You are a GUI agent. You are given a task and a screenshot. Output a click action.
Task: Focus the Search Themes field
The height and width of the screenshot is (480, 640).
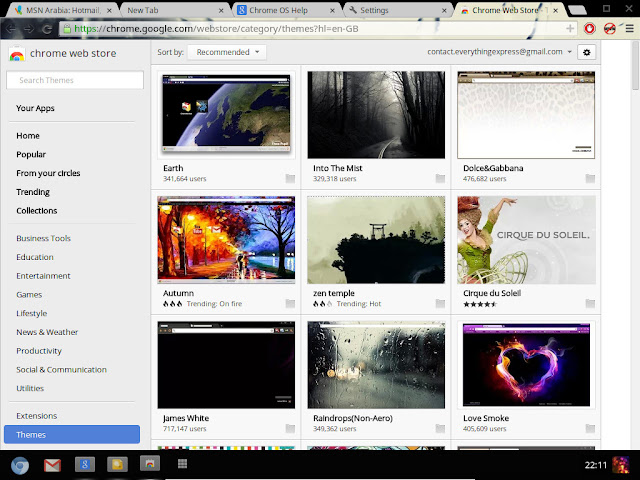pyautogui.click(x=75, y=80)
